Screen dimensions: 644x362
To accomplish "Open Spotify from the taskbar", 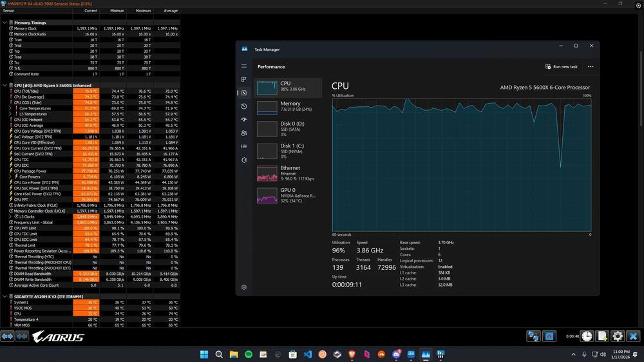I will pyautogui.click(x=249, y=354).
